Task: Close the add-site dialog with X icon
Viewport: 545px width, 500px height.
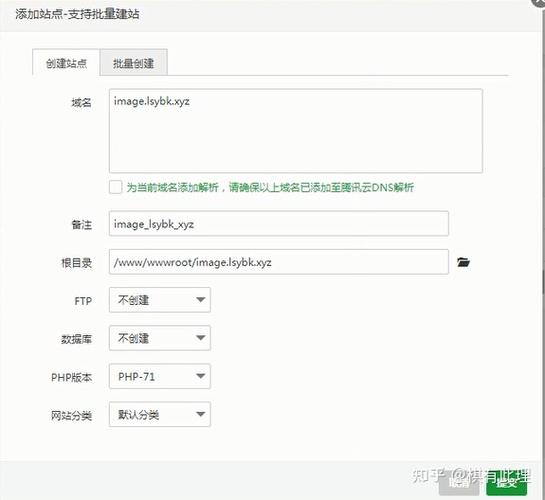Action: (x=539, y=2)
